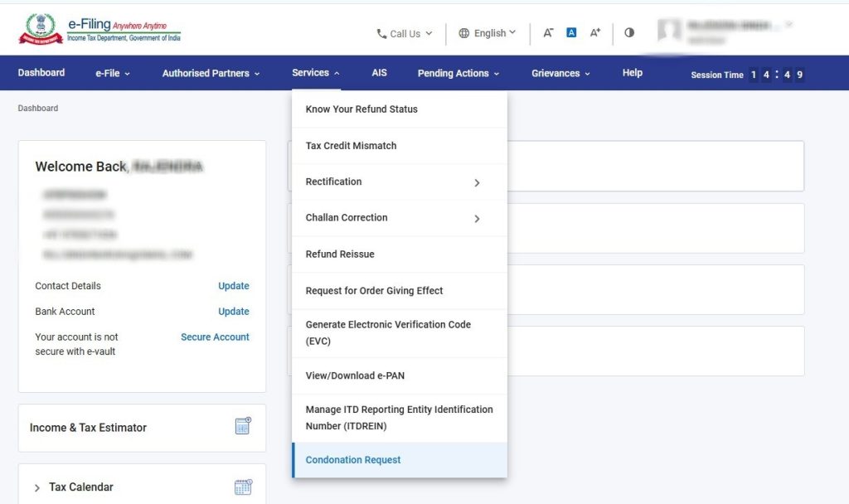Open the user profile dropdown arrow
Viewport: 849px width, 504px height.
[789, 24]
